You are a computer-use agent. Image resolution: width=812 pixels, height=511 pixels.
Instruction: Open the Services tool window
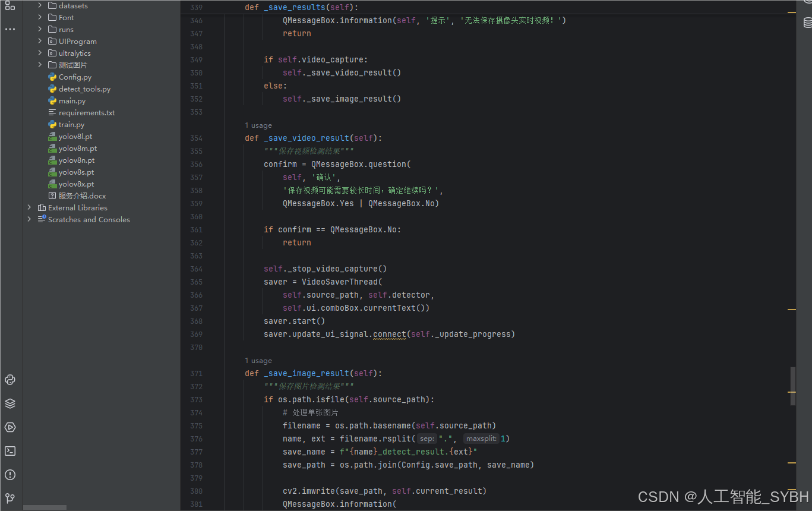[10, 427]
